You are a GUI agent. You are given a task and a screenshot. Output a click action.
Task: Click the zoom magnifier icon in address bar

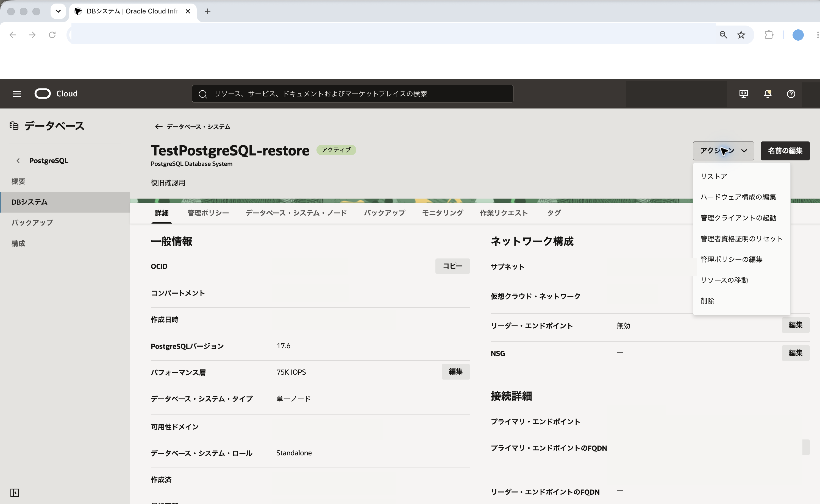click(723, 35)
